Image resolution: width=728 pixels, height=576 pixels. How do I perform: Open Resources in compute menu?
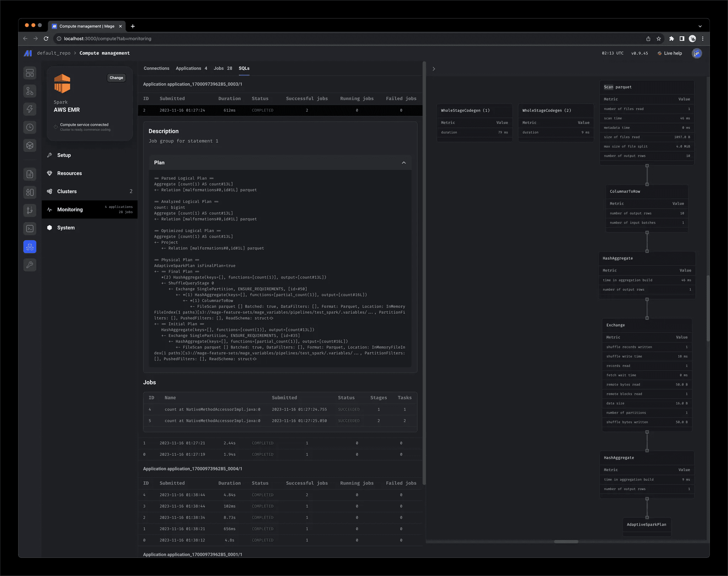(x=90, y=173)
